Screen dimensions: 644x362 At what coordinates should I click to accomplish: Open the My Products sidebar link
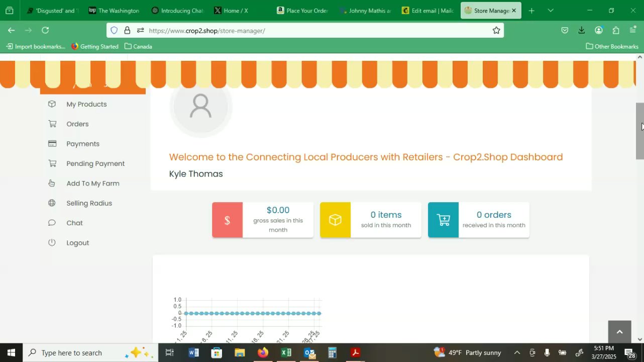pyautogui.click(x=86, y=104)
